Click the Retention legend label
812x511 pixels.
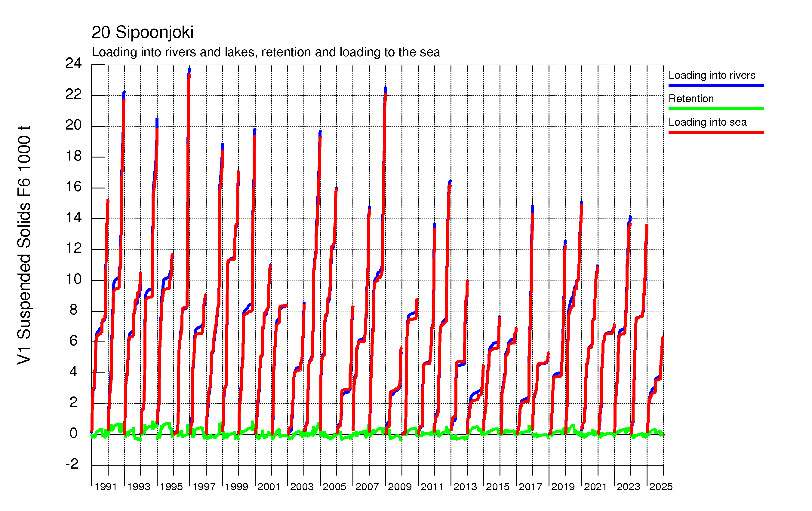[x=691, y=98]
